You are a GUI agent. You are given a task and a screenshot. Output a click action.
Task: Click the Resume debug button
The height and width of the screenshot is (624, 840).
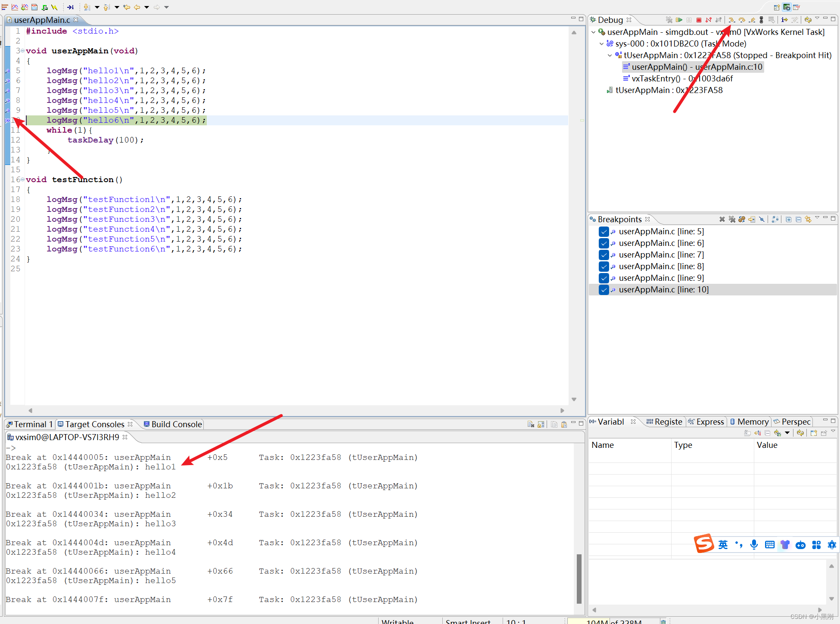pyautogui.click(x=679, y=20)
